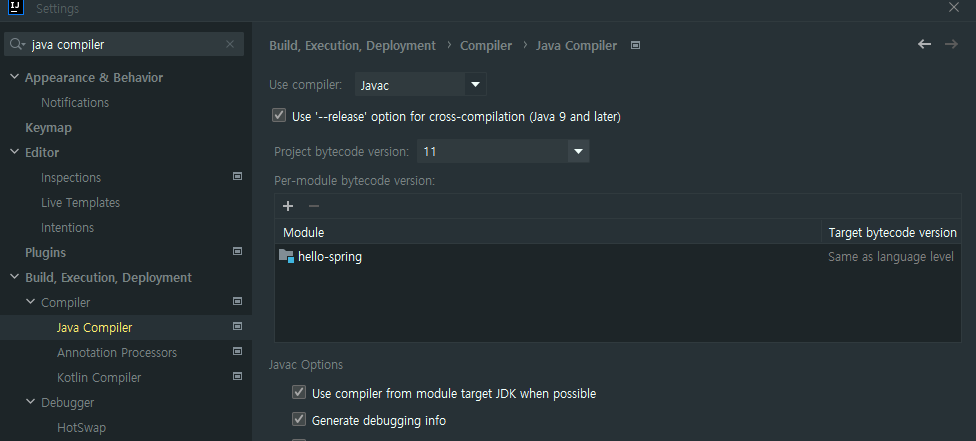This screenshot has height=441, width=976.
Task: Click the forward navigation arrow
Action: click(951, 44)
